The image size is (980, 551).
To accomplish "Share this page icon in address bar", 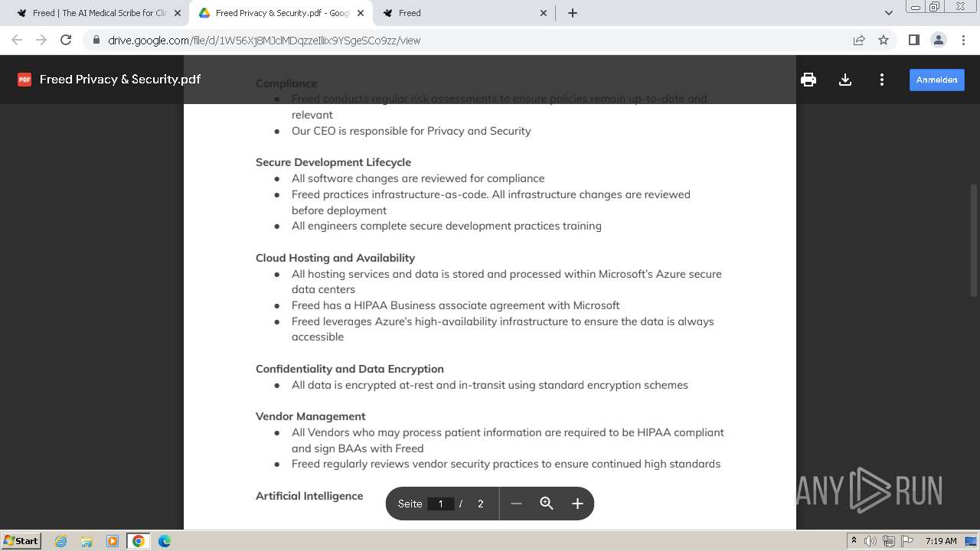I will pos(859,41).
